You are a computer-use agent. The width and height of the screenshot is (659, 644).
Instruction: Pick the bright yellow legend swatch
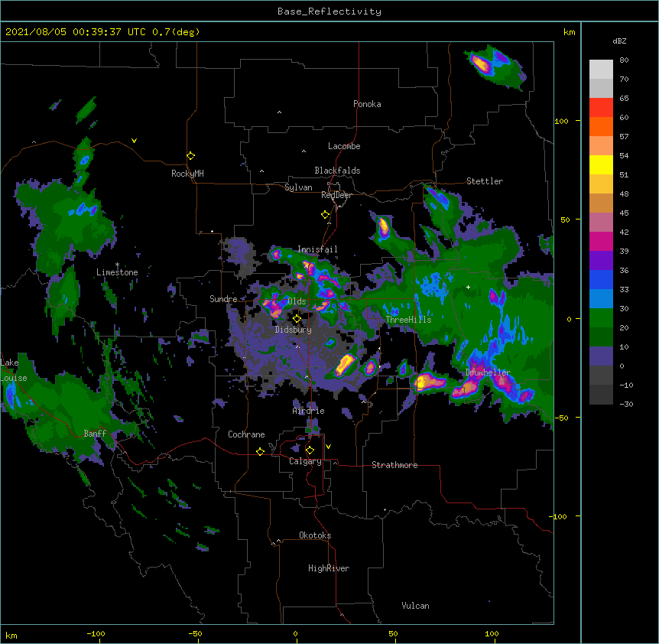(x=601, y=164)
